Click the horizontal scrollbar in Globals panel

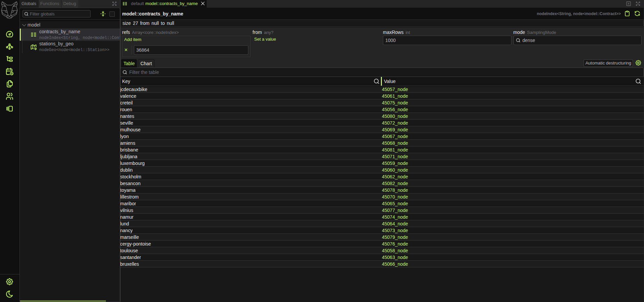point(63,301)
